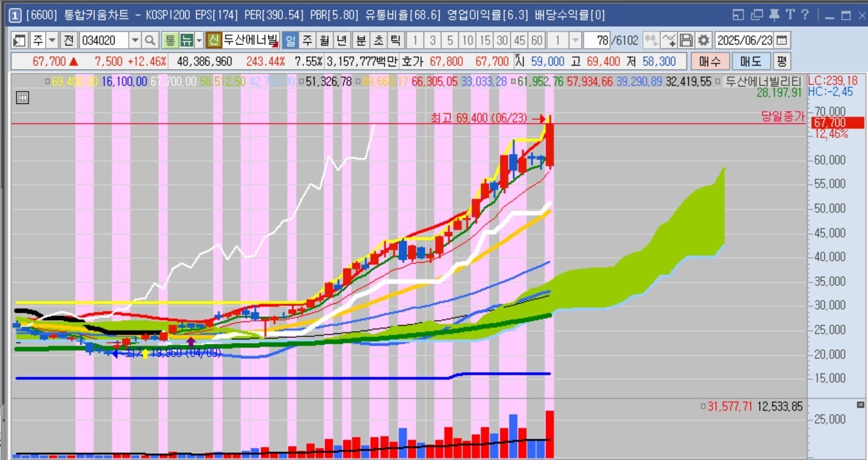Screen dimensions: 868x460
Task: Click the candlestick add-indicator icon
Action: pyautogui.click(x=651, y=41)
